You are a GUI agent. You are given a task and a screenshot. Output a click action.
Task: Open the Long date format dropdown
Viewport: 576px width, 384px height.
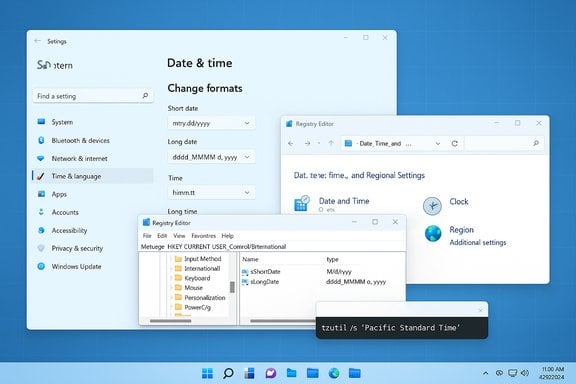click(211, 157)
